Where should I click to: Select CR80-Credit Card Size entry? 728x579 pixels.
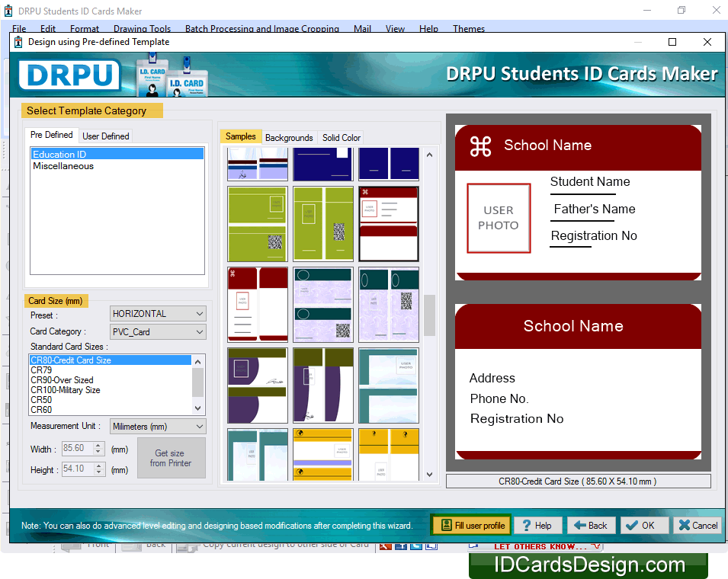coord(111,360)
